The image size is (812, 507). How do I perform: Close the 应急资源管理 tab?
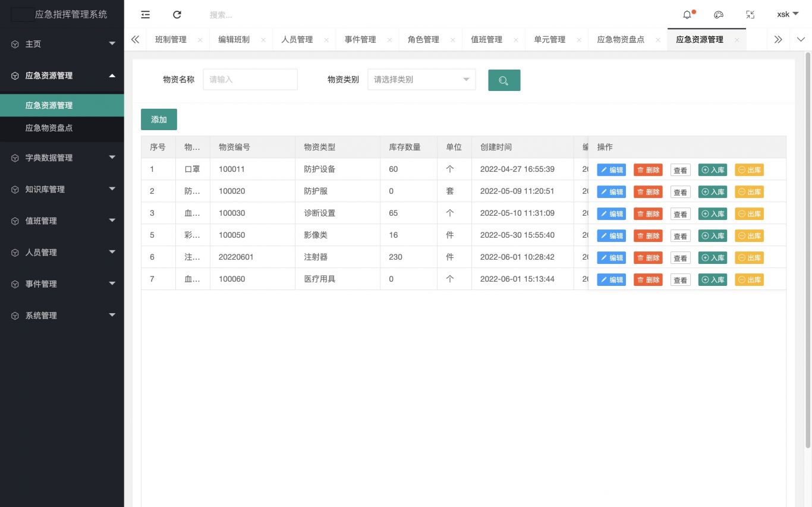click(x=737, y=40)
